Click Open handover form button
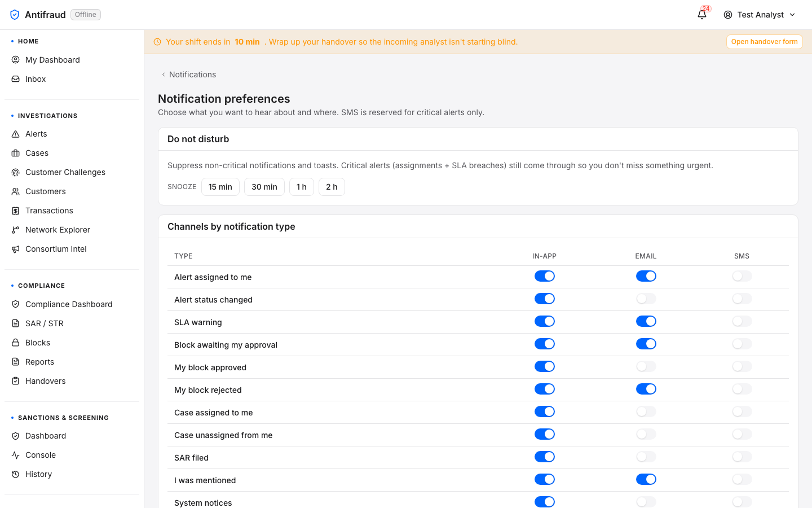 coord(764,42)
